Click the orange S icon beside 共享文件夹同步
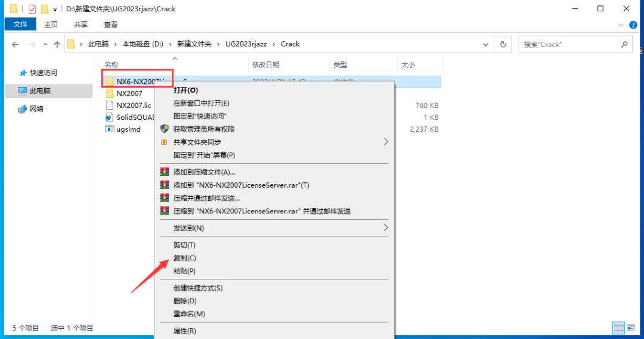 point(165,142)
